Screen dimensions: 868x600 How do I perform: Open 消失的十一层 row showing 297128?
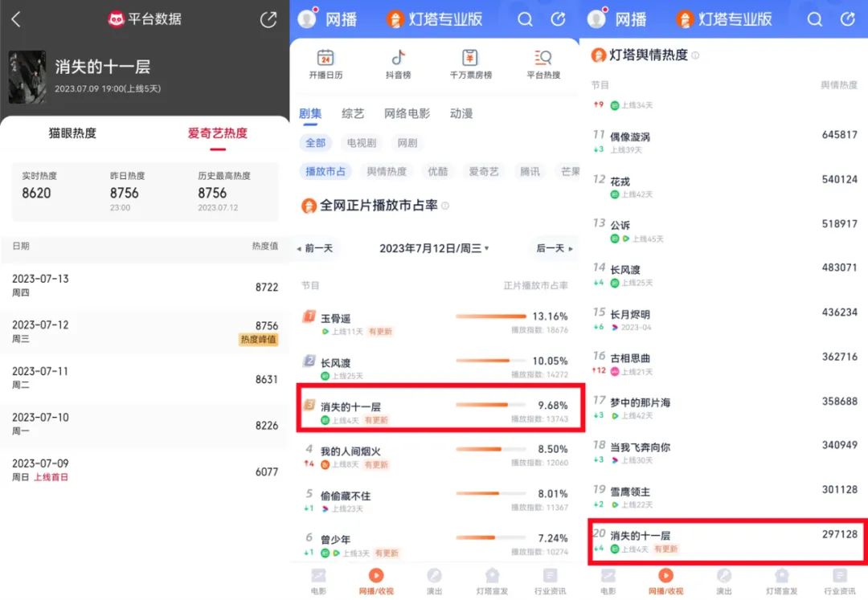point(727,541)
